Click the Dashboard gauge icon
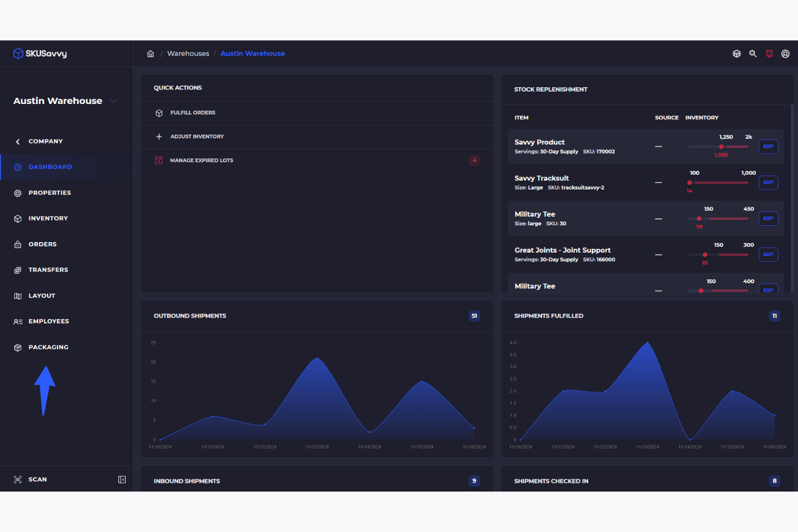Screen dimensions: 798x532 (18, 167)
